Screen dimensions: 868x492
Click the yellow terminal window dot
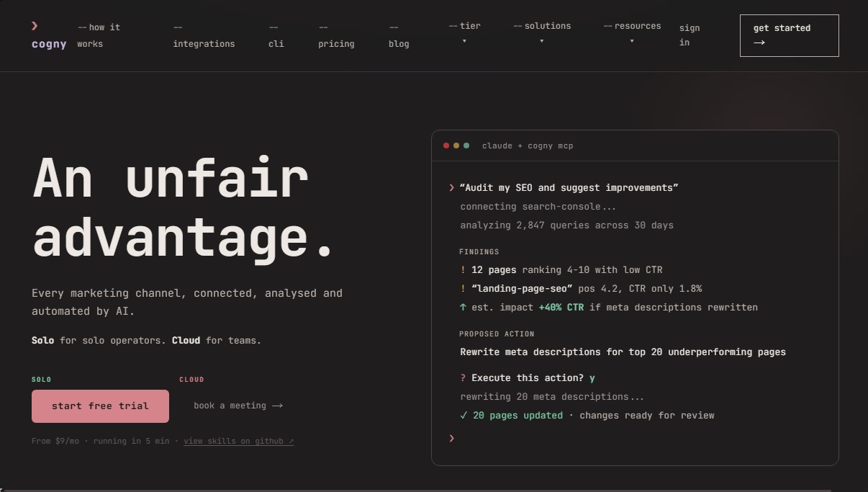click(x=456, y=146)
